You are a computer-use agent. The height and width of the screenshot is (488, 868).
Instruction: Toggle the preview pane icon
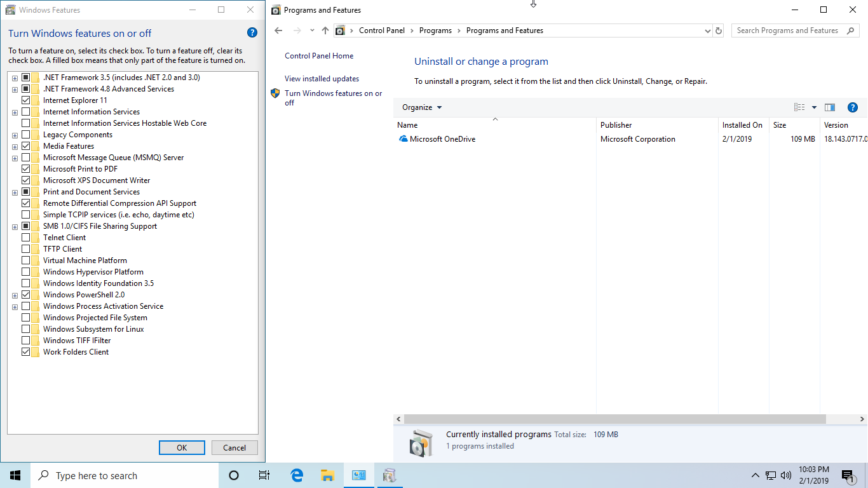coord(830,107)
